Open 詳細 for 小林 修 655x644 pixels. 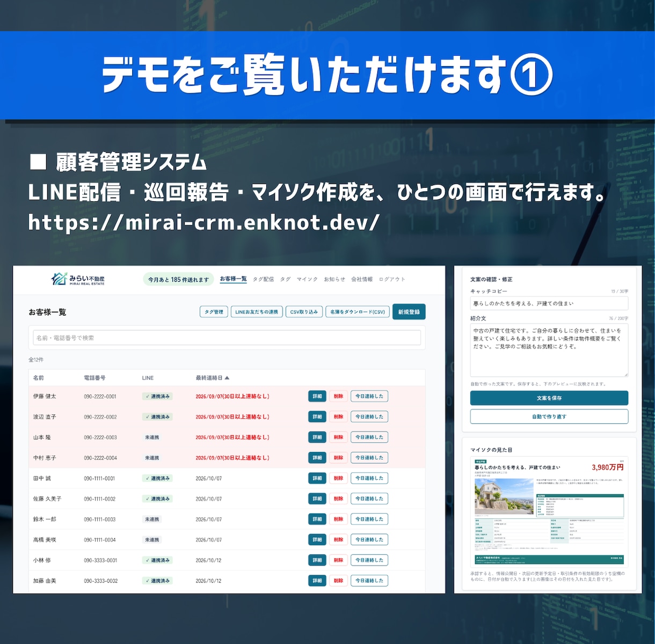click(x=317, y=560)
